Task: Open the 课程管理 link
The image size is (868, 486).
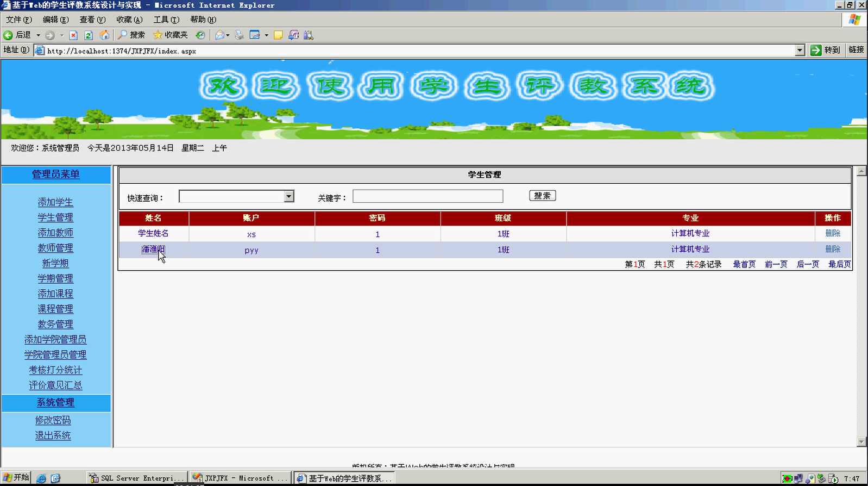Action: (x=55, y=309)
